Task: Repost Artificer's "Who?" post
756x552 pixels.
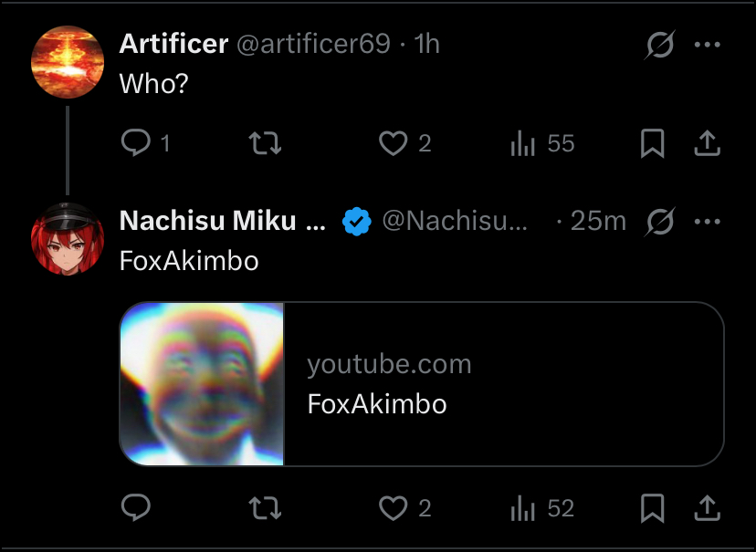Action: (265, 143)
